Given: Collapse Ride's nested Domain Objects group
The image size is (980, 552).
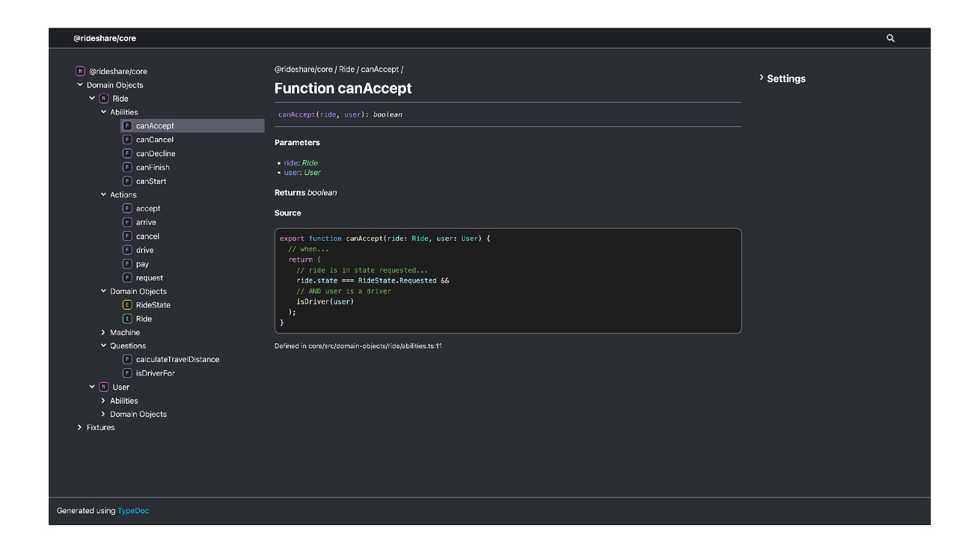Looking at the screenshot, I should click(x=104, y=291).
